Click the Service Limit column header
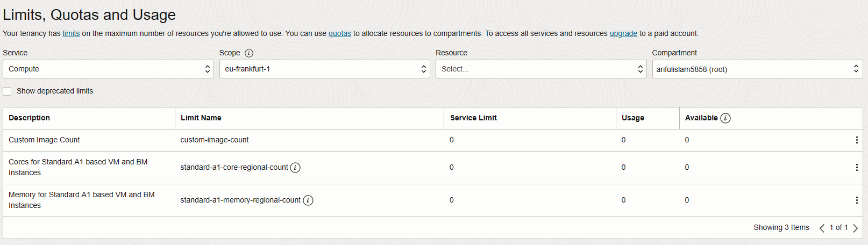 (x=473, y=118)
